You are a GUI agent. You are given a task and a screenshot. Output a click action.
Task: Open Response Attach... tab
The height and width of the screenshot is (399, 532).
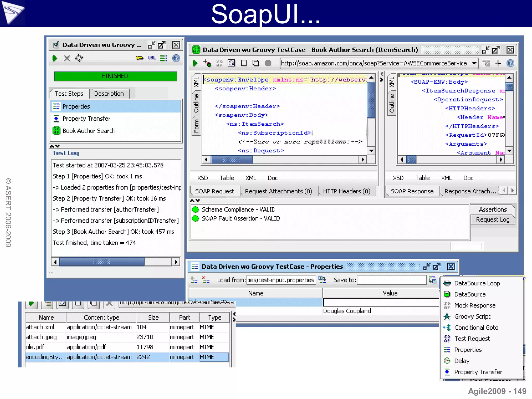pos(470,191)
